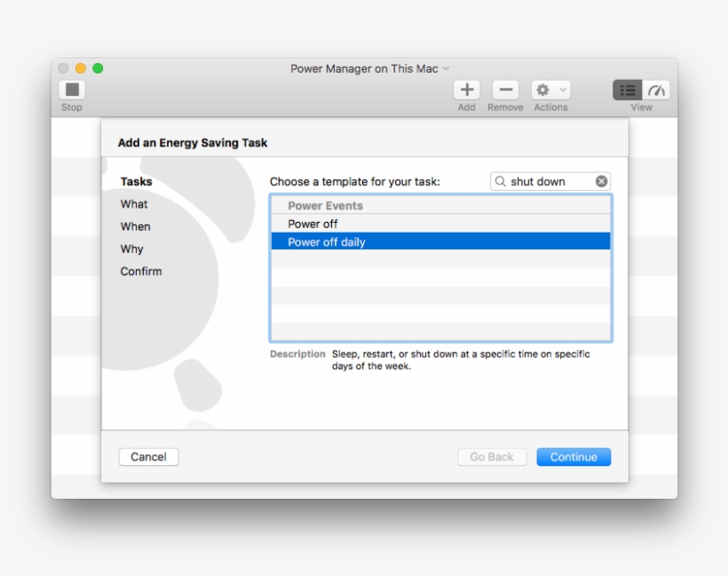728x576 pixels.
Task: Cancel the Add Energy Saving Task dialog
Action: click(148, 456)
